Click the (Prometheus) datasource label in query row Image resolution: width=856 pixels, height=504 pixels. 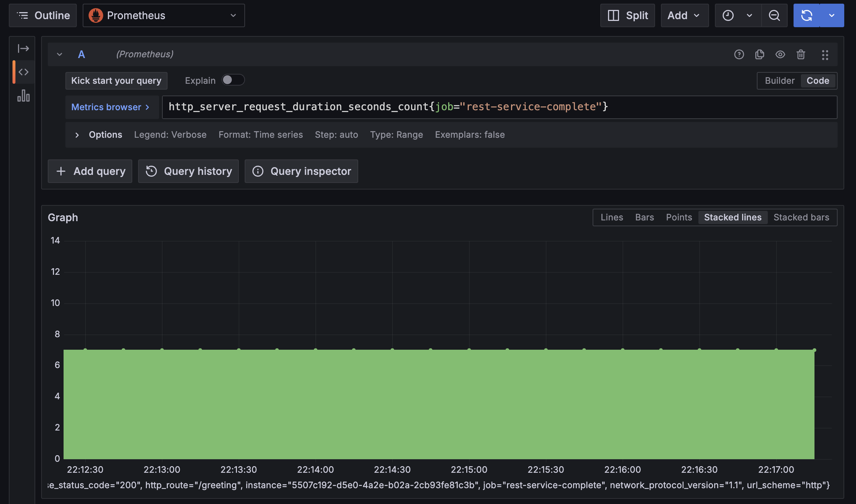point(145,54)
